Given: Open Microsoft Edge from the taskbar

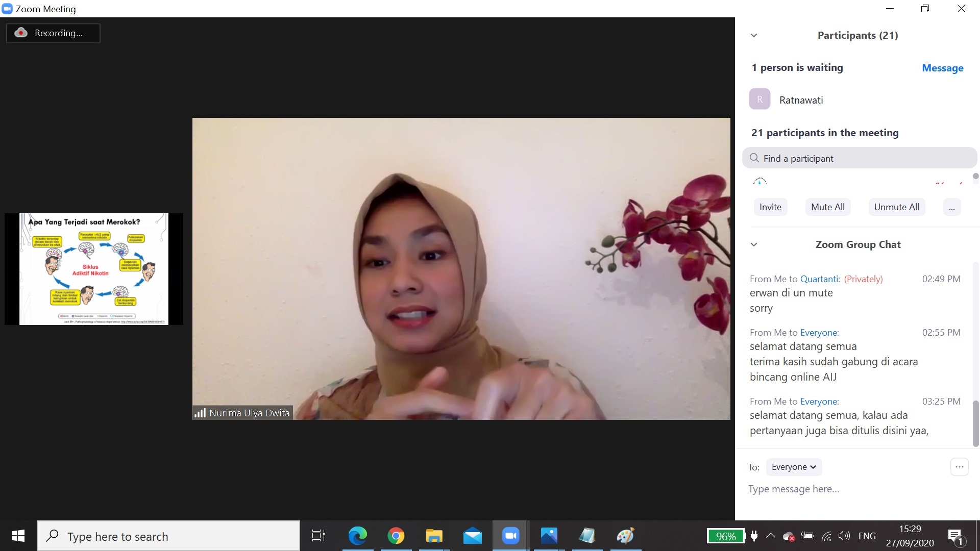Looking at the screenshot, I should click(x=357, y=536).
